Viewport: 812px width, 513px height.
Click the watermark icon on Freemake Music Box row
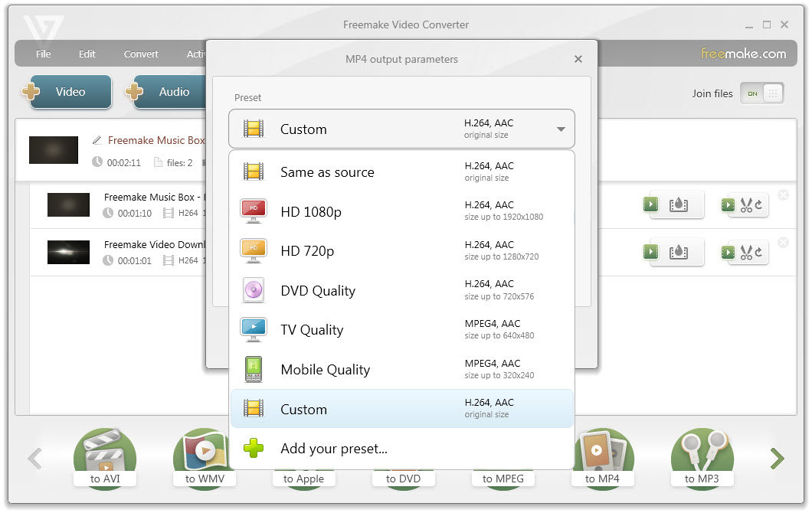pyautogui.click(x=679, y=204)
